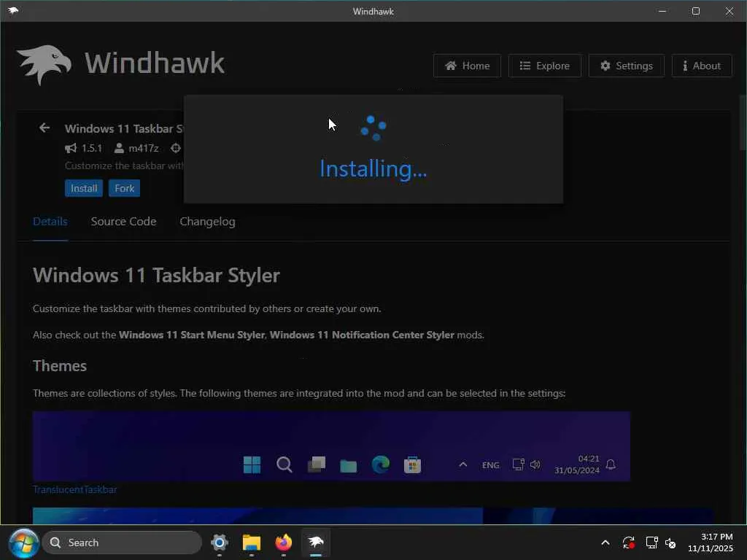Click the Windows 11 Taskbar Styler heading

[156, 275]
